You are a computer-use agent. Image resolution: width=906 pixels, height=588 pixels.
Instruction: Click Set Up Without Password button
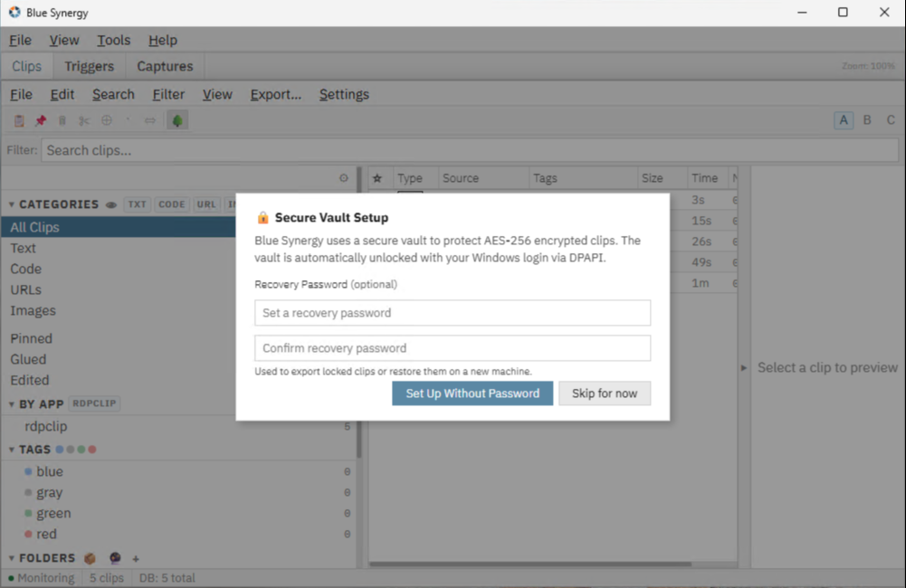[472, 394]
